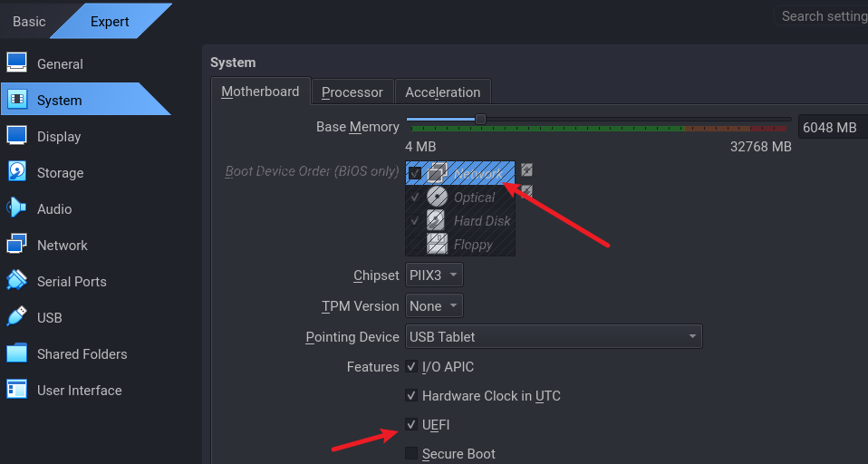Switch to the Acceleration tab
868x464 pixels.
(442, 92)
